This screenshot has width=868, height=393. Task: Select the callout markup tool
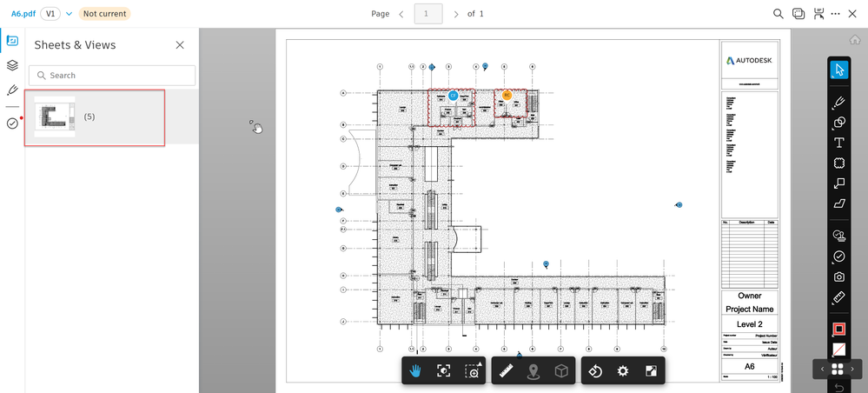pyautogui.click(x=839, y=183)
